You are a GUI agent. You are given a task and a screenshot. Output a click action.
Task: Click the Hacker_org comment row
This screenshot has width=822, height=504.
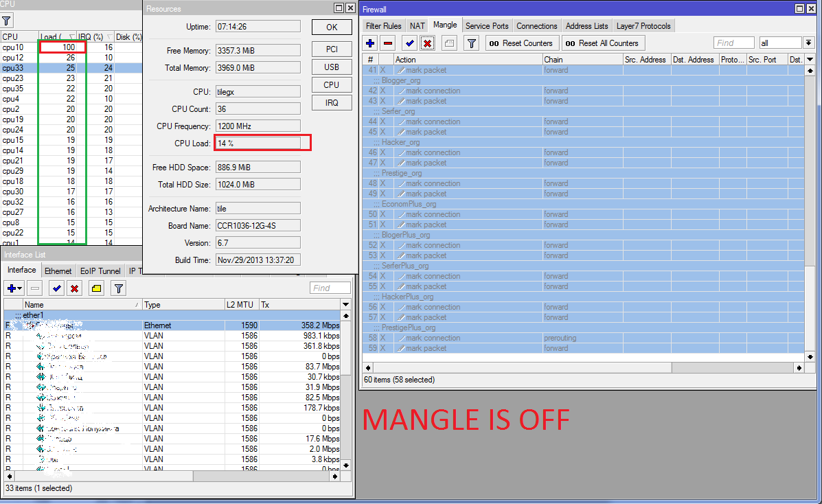point(583,142)
